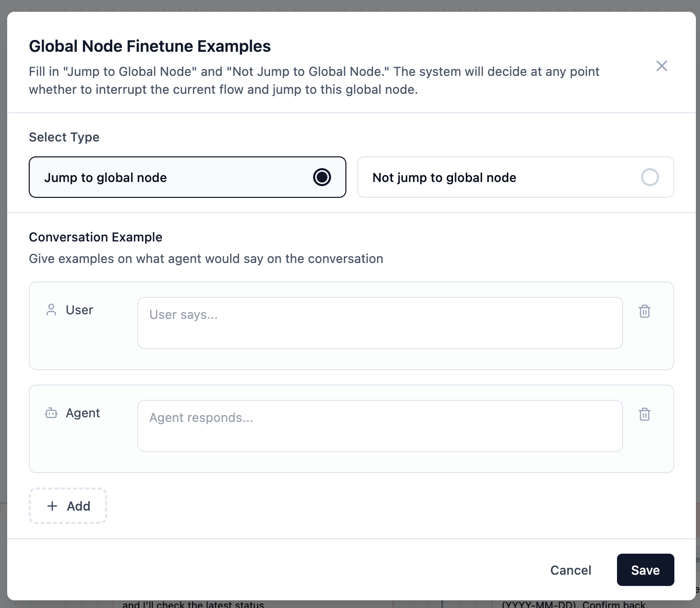Dismiss the dialog using the X icon

click(662, 66)
